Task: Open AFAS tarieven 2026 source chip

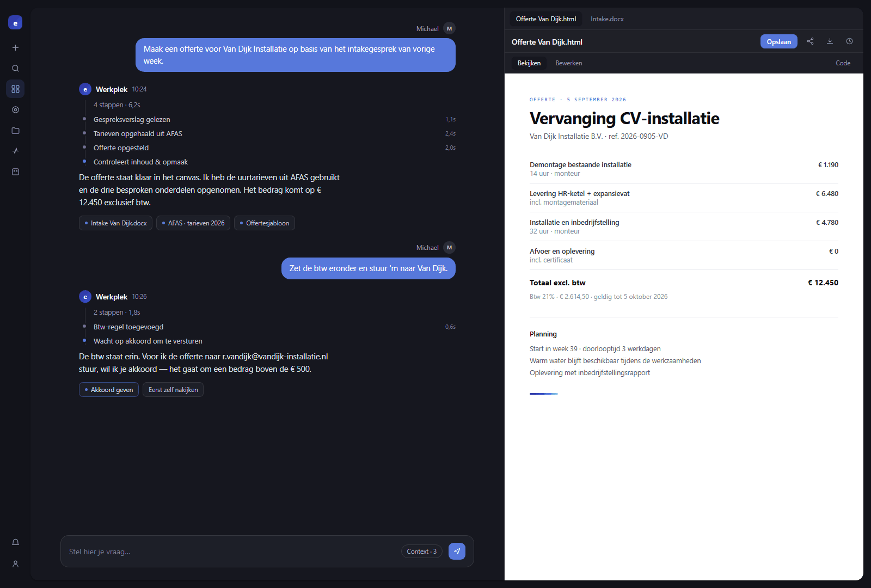Action: (x=193, y=223)
